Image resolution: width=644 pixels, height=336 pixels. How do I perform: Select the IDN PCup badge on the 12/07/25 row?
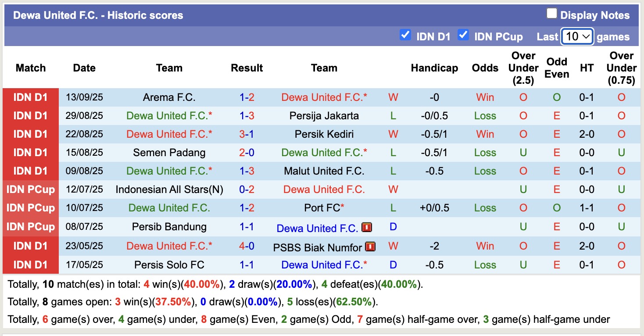point(30,189)
